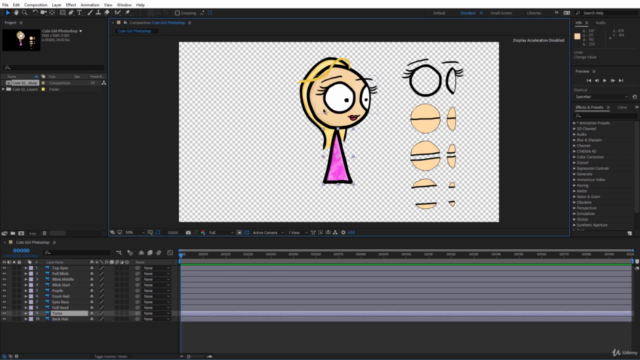Open the composition flowchart icon in Project panel
Viewport: 640px width, 360px height.
[x=104, y=83]
